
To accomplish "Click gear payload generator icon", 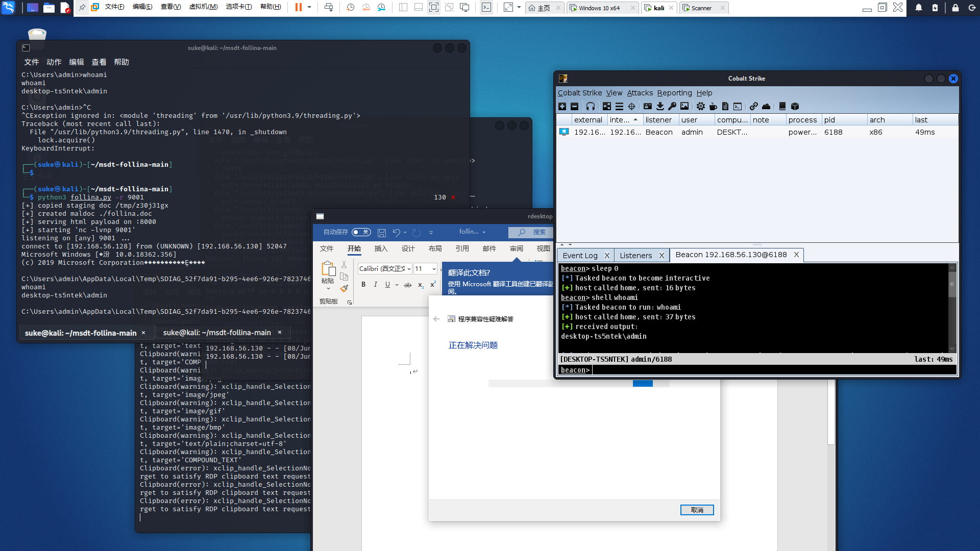I will coord(701,106).
